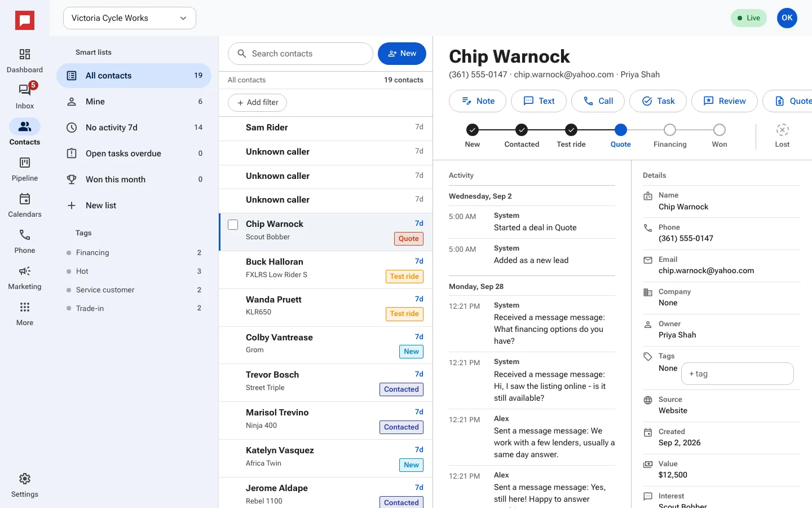
Task: Select the No activity 7d list
Action: coord(134,128)
